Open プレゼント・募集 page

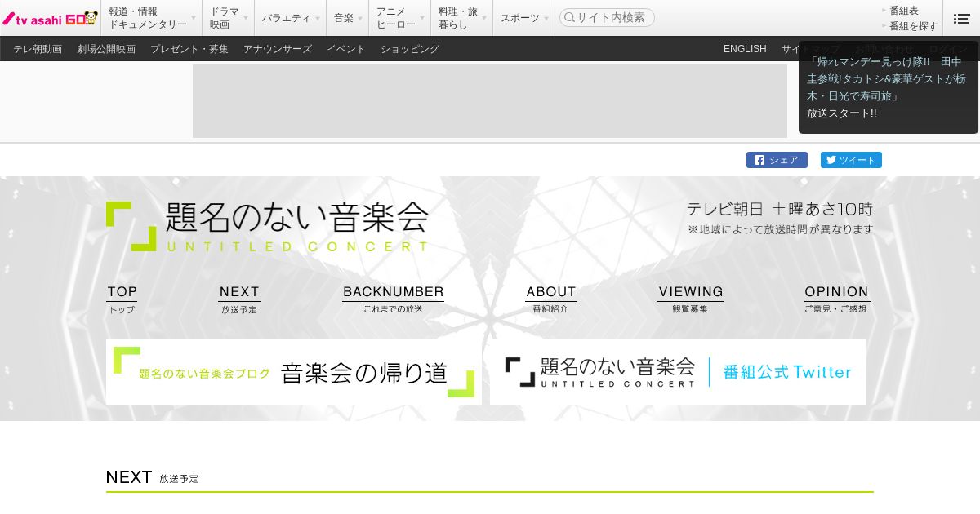click(189, 49)
